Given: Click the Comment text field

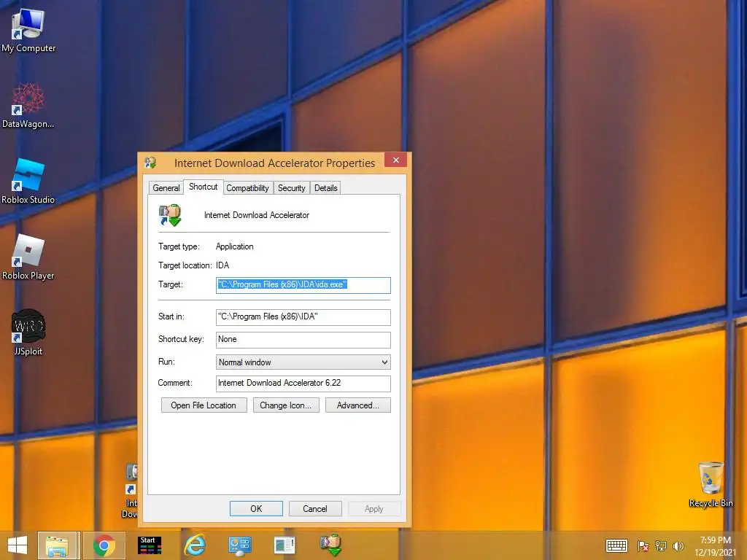Looking at the screenshot, I should pyautogui.click(x=303, y=384).
